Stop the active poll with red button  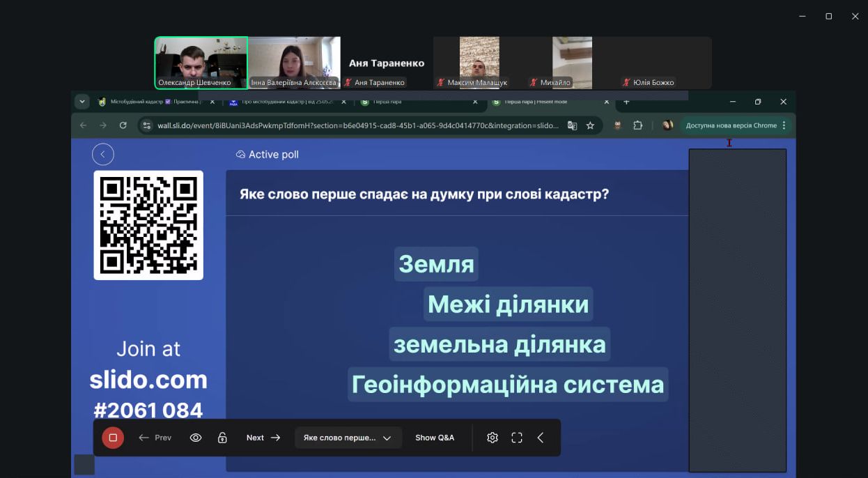[112, 438]
